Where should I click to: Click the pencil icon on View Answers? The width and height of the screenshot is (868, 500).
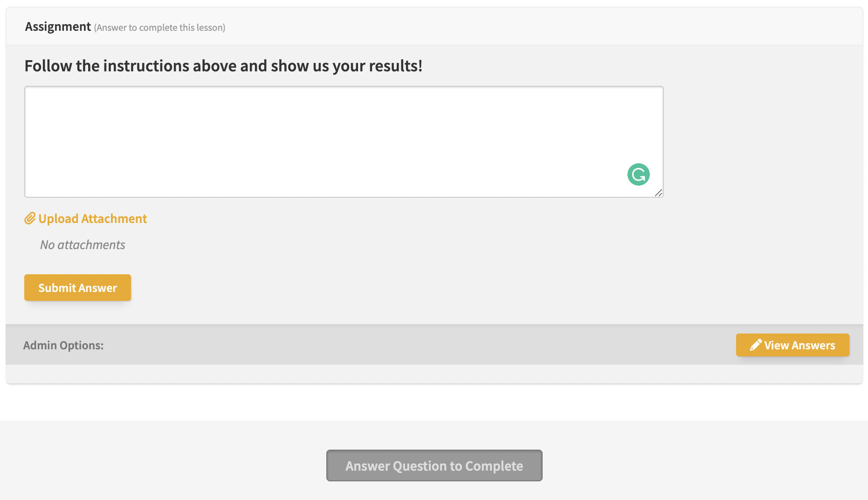click(x=756, y=345)
